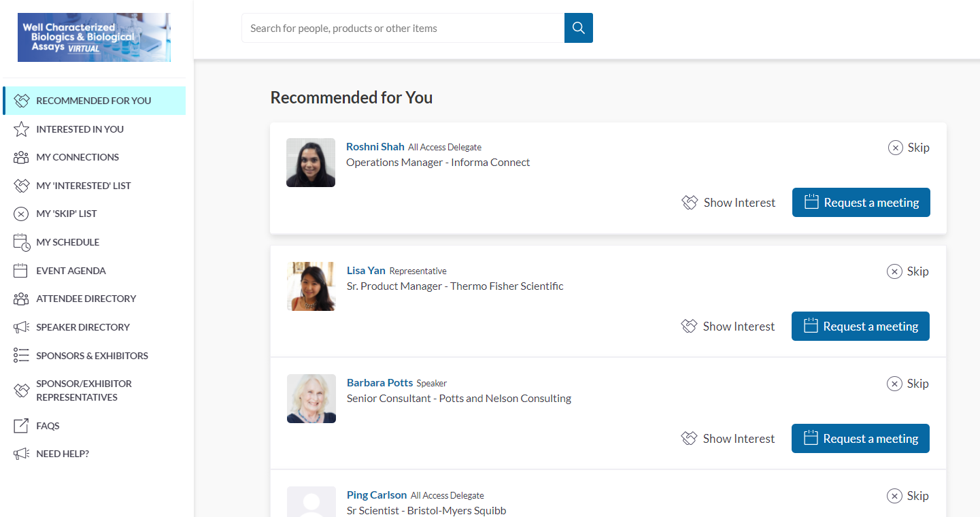
Task: Show Interest in Roshni Shah
Action: tap(728, 203)
